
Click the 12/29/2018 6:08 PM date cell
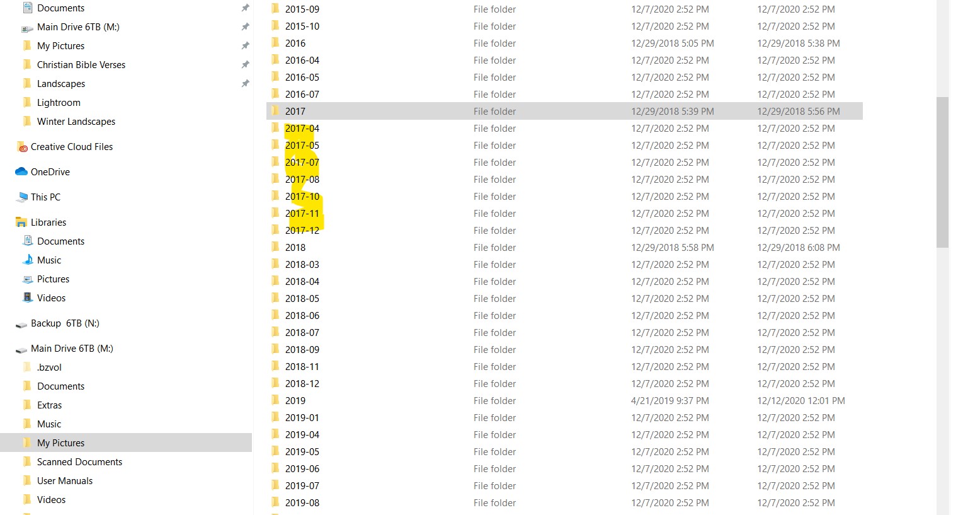(799, 247)
